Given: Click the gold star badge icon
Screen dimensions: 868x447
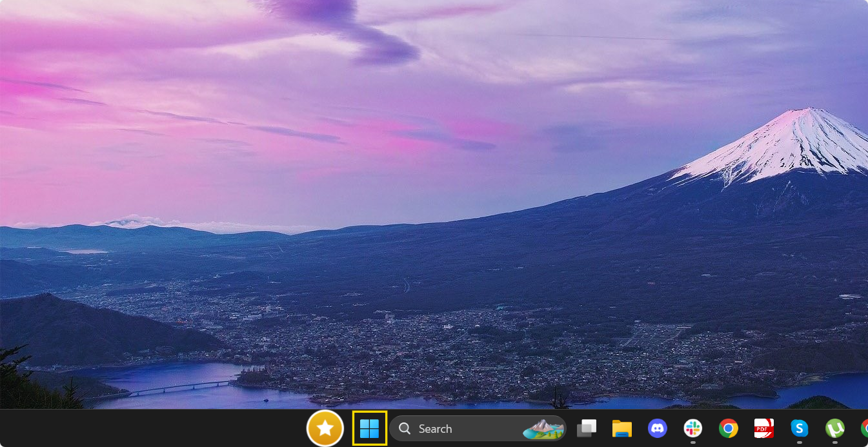Looking at the screenshot, I should click(325, 428).
